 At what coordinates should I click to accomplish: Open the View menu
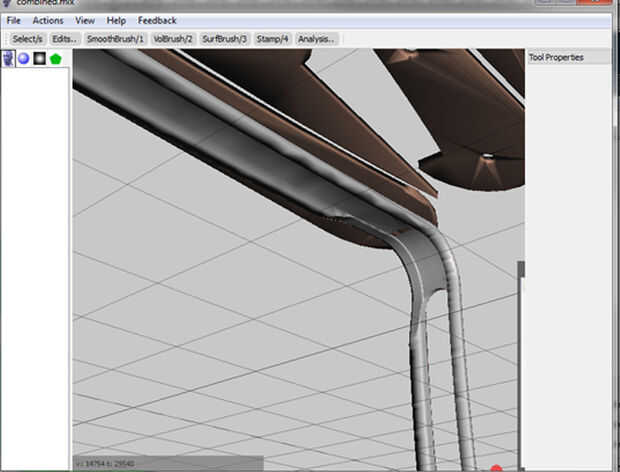[85, 21]
